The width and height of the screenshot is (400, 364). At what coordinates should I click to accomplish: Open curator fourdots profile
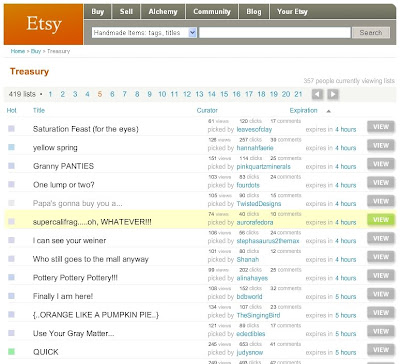(x=248, y=185)
